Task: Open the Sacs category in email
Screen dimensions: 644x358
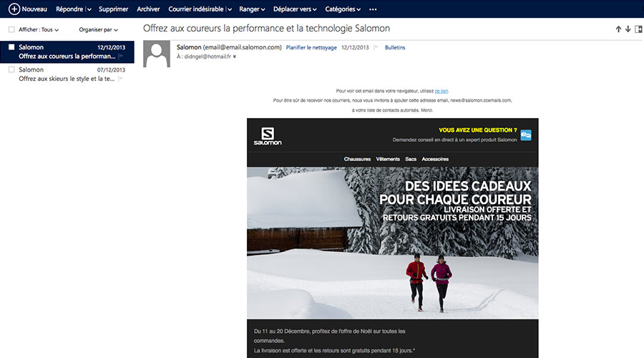Action: pyautogui.click(x=411, y=159)
